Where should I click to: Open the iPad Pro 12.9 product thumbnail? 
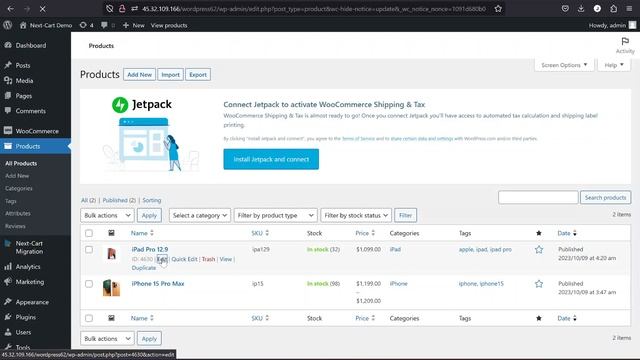pos(111,253)
